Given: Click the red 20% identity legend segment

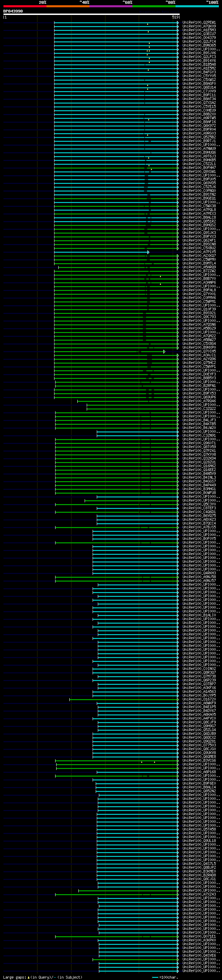Looking at the screenshot, I should (25, 6).
